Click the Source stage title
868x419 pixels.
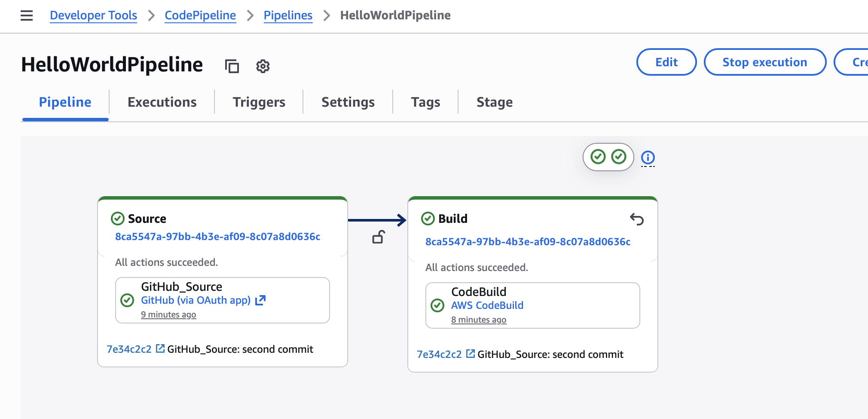click(147, 219)
